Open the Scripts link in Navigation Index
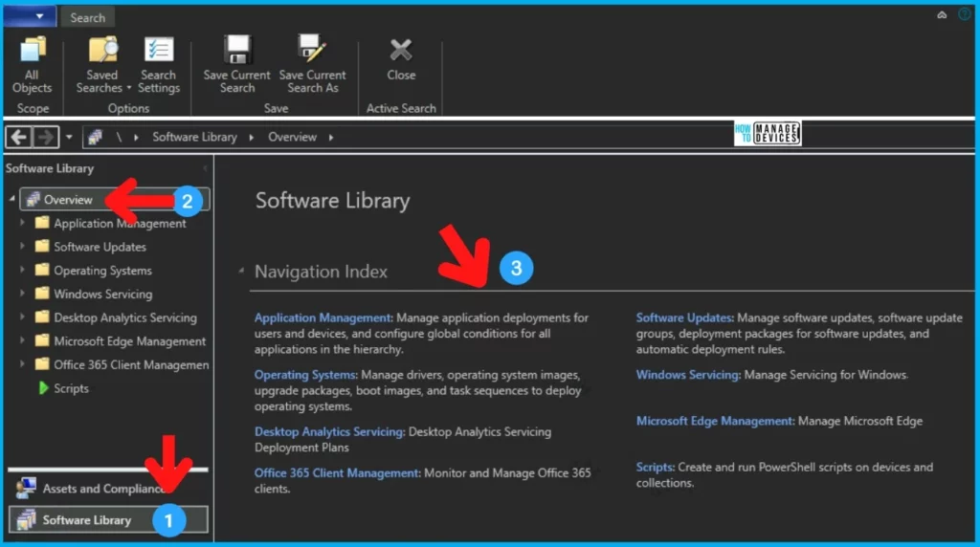This screenshot has height=547, width=980. 654,467
